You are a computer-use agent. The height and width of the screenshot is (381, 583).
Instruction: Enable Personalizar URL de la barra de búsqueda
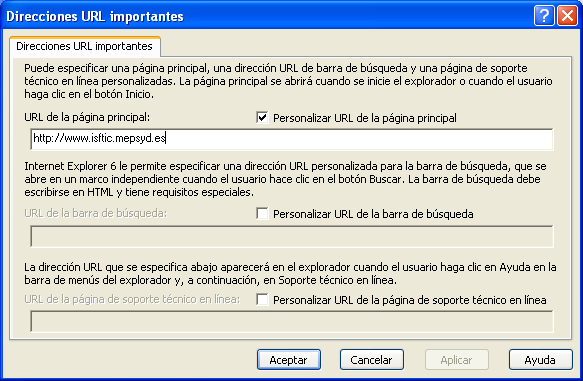tap(262, 214)
